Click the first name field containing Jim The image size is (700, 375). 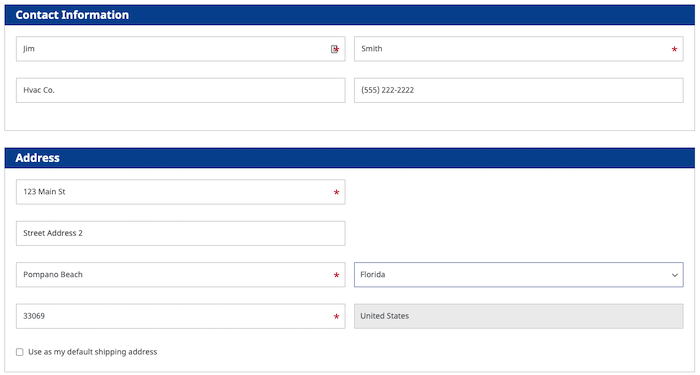coord(180,49)
